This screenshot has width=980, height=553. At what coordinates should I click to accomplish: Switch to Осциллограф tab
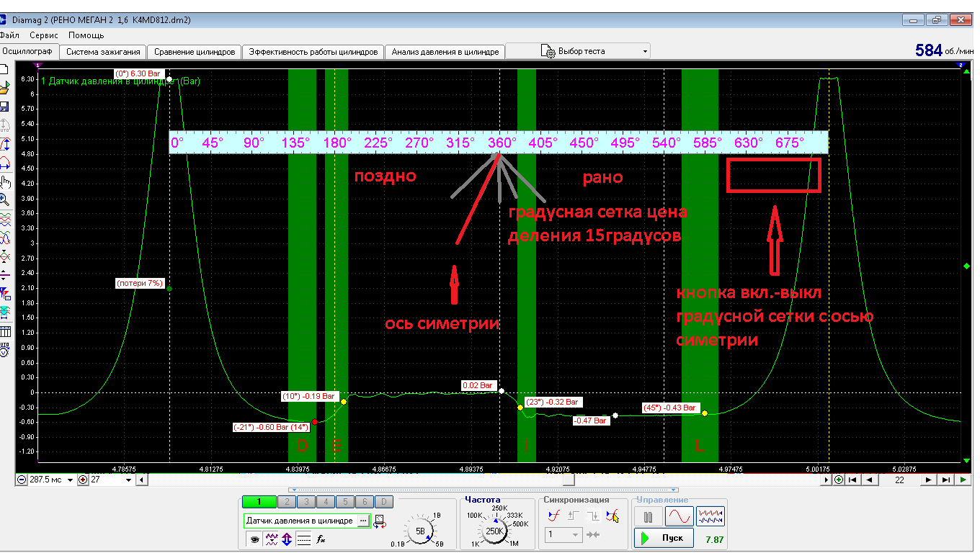[29, 52]
